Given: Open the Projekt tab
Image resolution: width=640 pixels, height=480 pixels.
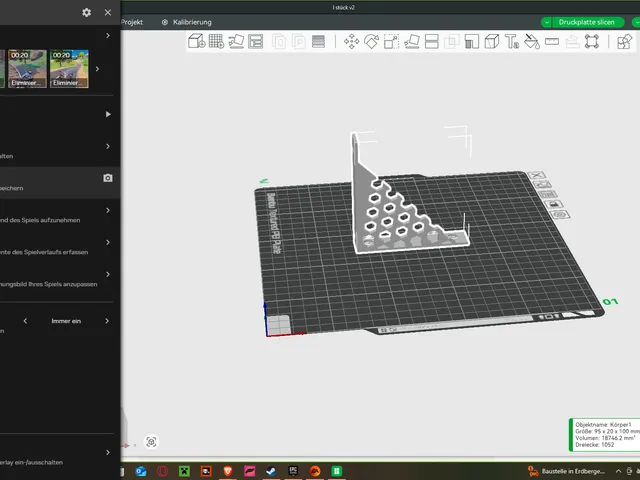Looking at the screenshot, I should [x=132, y=22].
